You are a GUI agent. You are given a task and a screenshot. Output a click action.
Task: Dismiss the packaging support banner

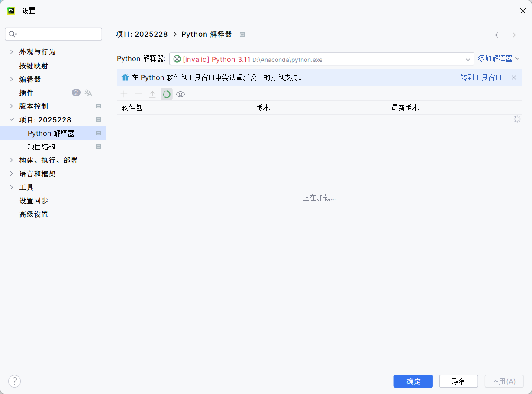(514, 77)
